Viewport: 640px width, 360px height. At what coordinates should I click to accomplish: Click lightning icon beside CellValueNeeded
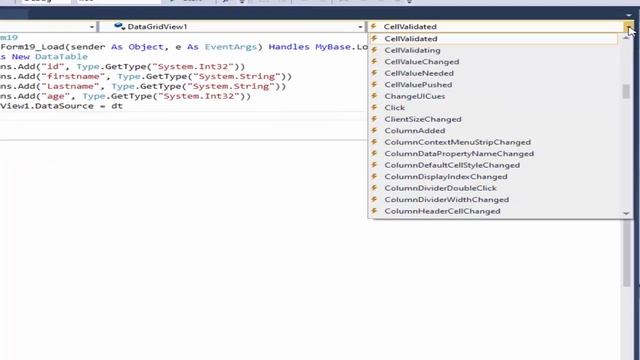pyautogui.click(x=374, y=73)
